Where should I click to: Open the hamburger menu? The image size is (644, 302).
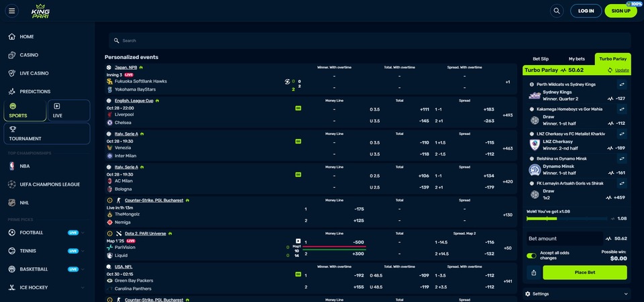[x=11, y=11]
